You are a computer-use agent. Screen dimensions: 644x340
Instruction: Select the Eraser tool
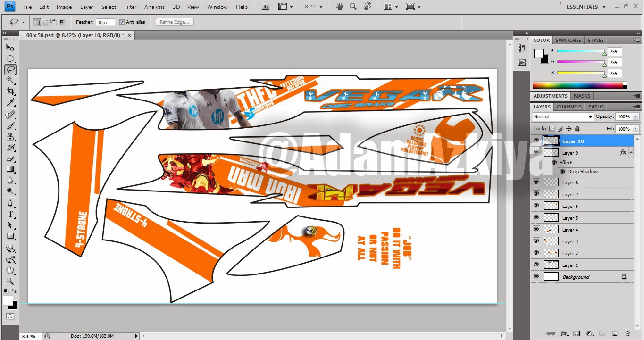click(x=10, y=158)
